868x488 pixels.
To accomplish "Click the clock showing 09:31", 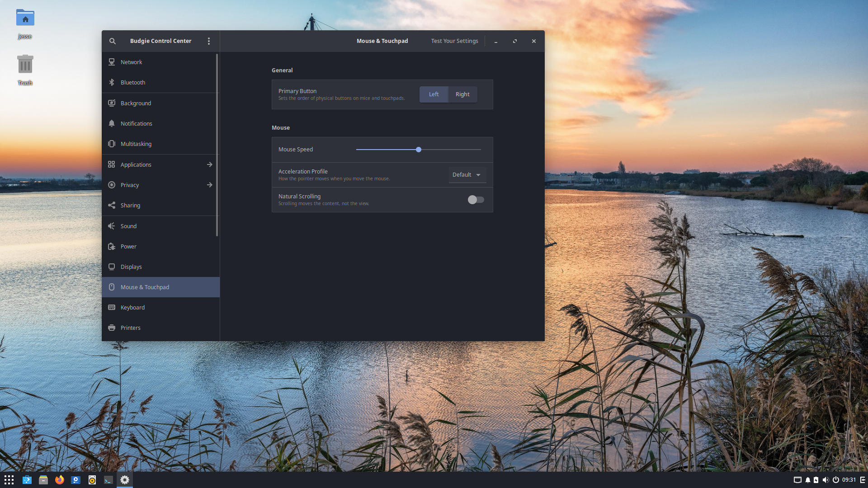I will pos(849,480).
